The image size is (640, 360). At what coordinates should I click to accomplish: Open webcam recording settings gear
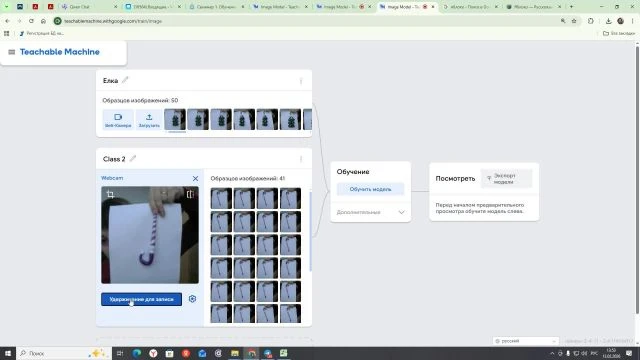(192, 299)
